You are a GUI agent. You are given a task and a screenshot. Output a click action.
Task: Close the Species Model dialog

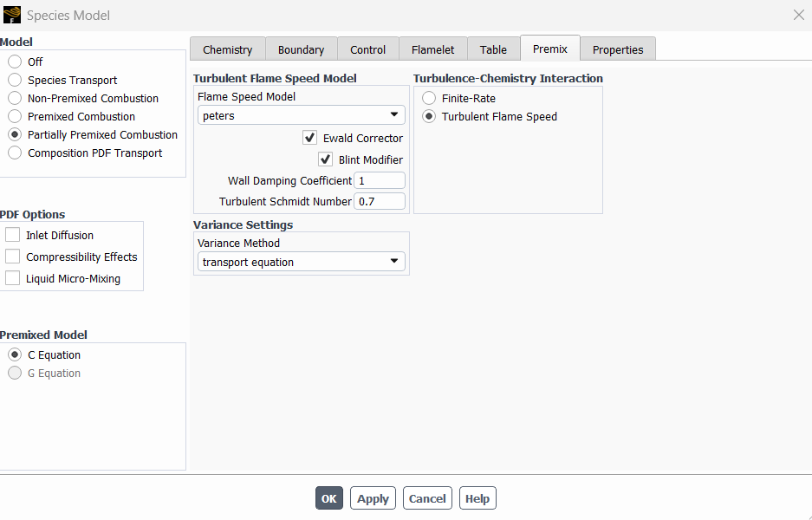pos(799,15)
